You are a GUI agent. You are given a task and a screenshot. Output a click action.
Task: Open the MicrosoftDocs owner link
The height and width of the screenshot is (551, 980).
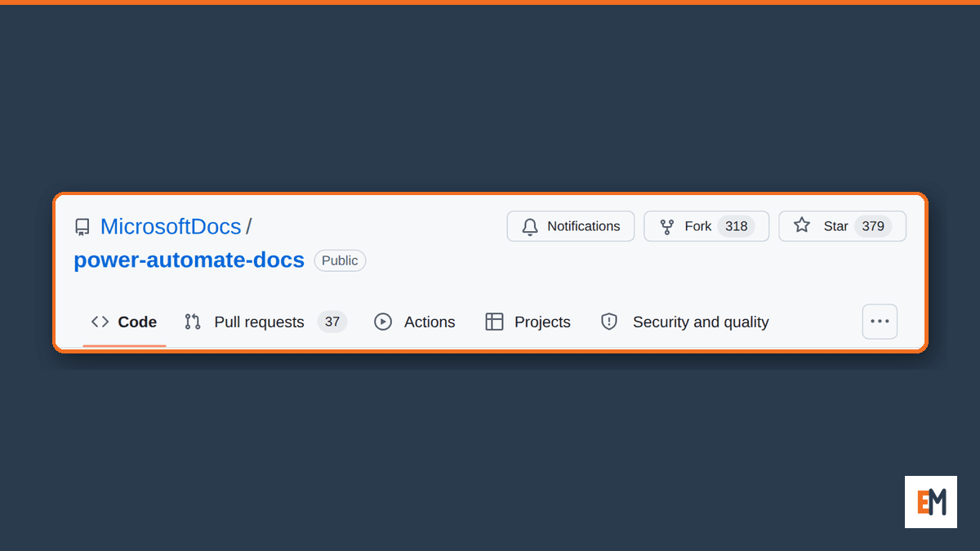(171, 226)
